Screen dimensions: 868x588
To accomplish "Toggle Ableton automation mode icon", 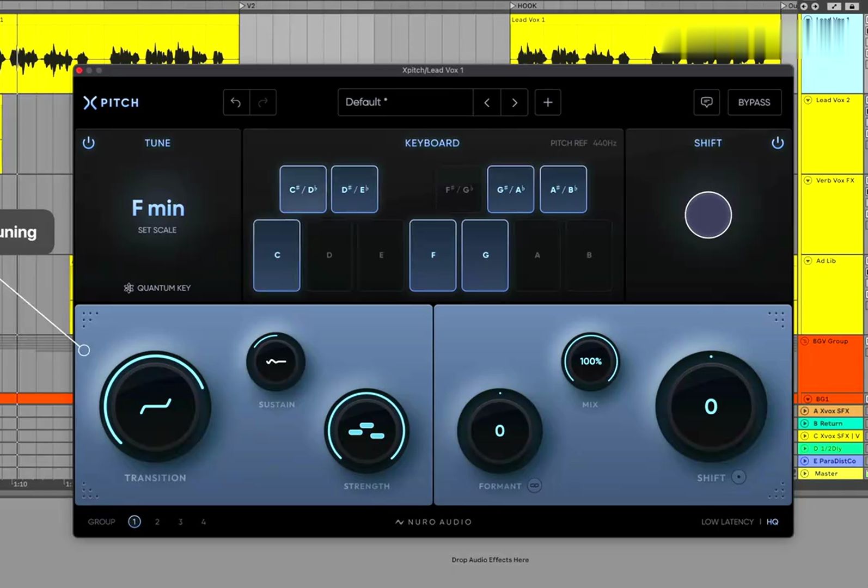I will coord(834,6).
